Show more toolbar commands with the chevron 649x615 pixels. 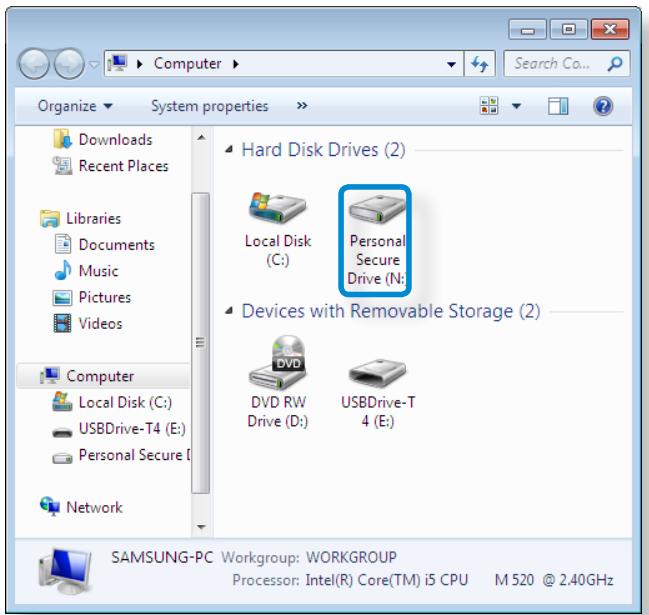tap(302, 106)
